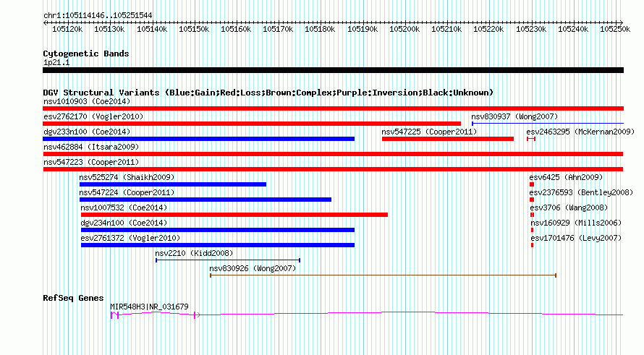This screenshot has height=355, width=644.
Task: Click the nsv1010903 (Coe2014) variant label
Action: [87, 101]
